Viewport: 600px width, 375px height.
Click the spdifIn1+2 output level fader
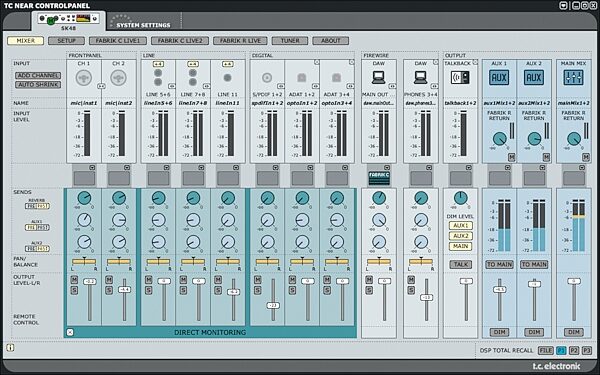point(273,305)
